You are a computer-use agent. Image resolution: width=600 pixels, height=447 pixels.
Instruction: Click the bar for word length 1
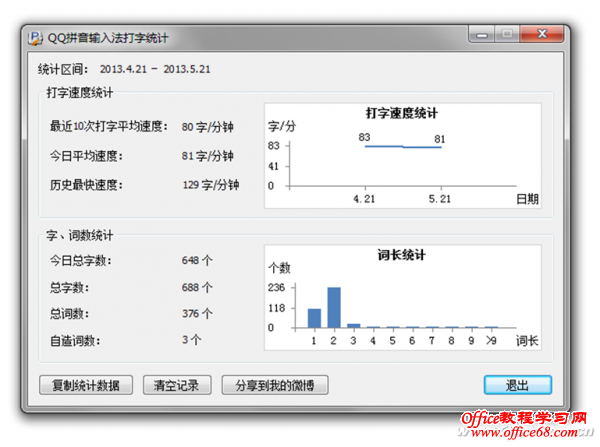(x=315, y=318)
